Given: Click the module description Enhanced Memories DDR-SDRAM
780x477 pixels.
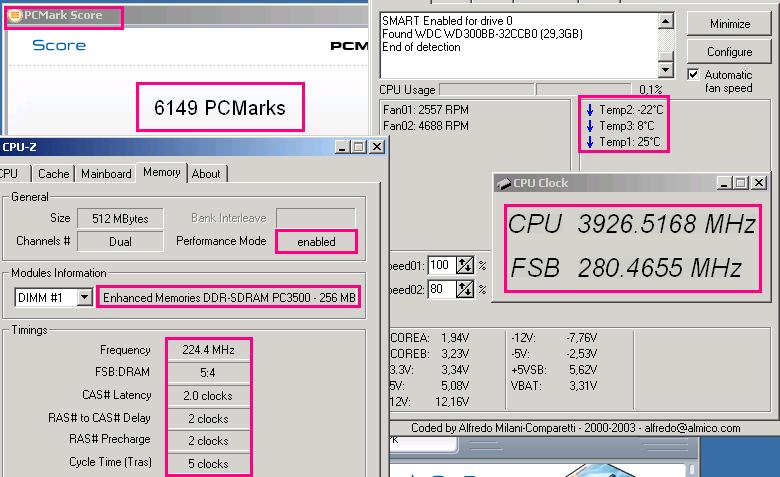Looking at the screenshot, I should coord(229,297).
